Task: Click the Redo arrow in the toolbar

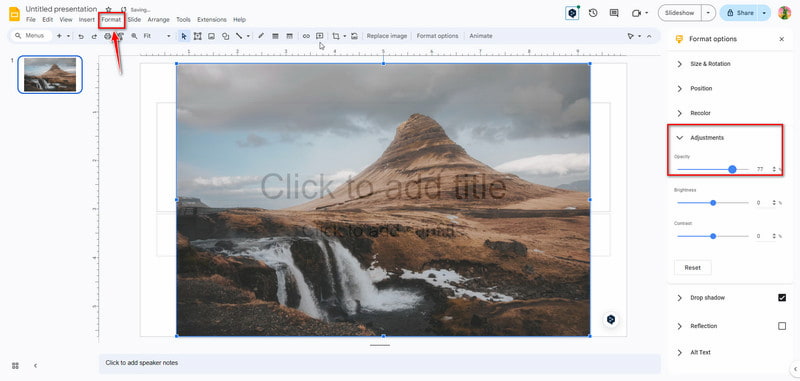Action: pyautogui.click(x=94, y=36)
